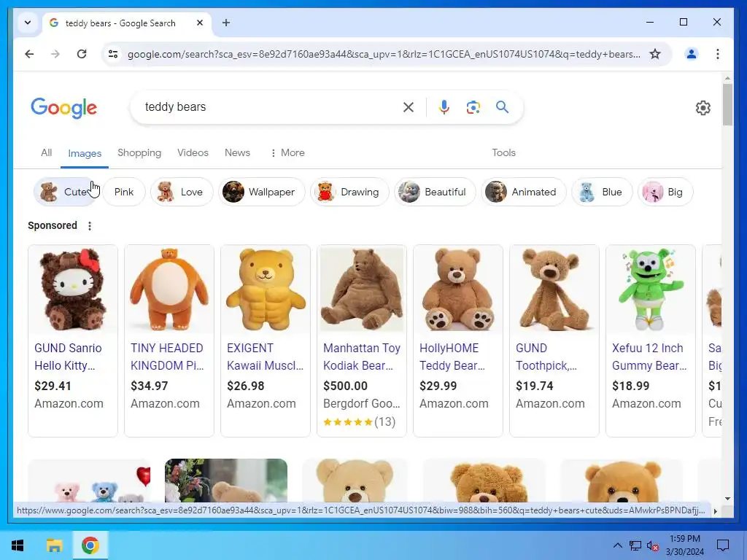Click the Chrome taskbar icon
The image size is (747, 560).
tap(90, 545)
